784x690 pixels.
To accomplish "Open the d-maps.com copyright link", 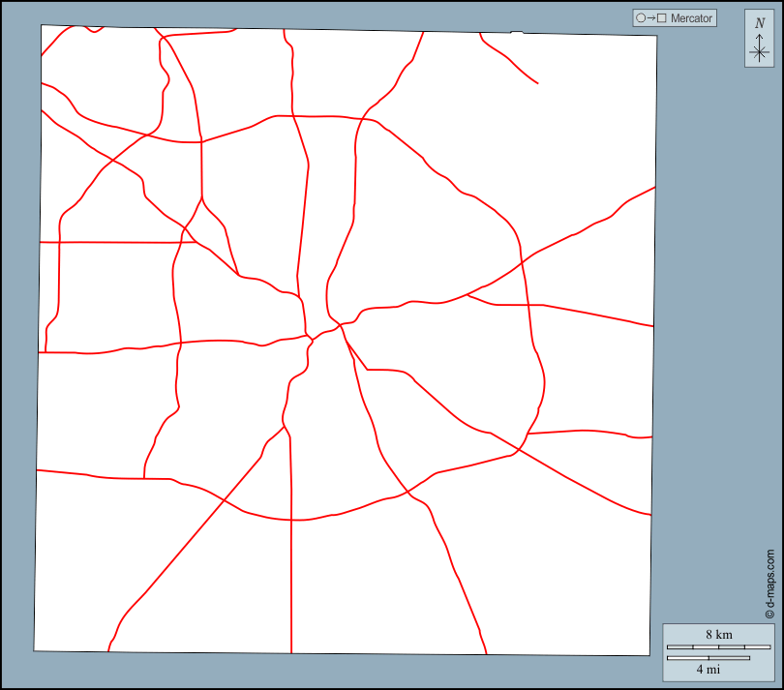I will point(769,584).
